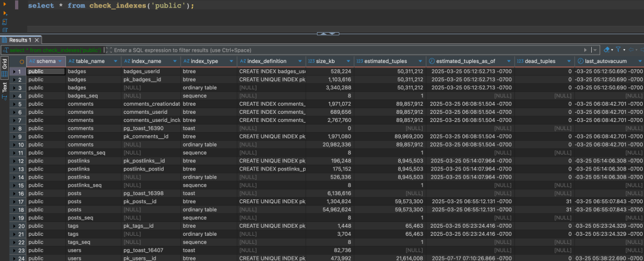The image size is (644, 261).
Task: Select the comments_userid cell in row 6
Action: click(x=151, y=112)
